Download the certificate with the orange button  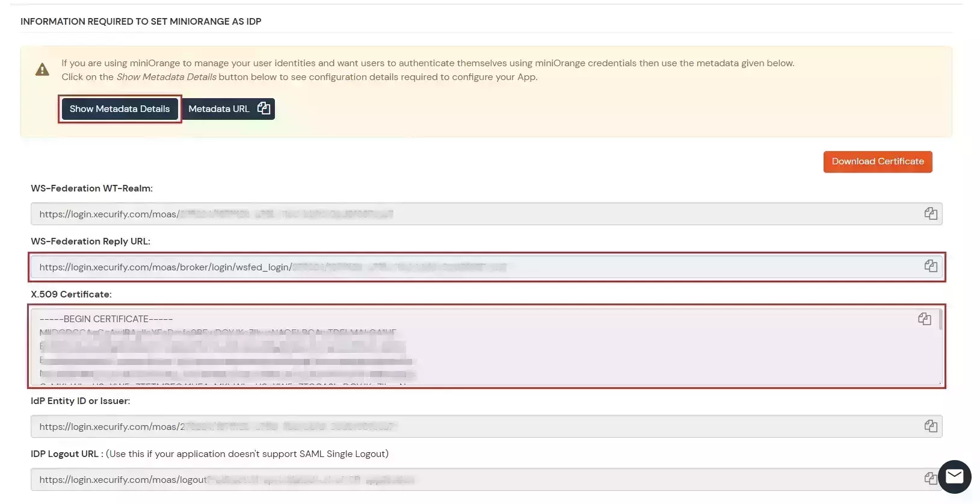[878, 161]
